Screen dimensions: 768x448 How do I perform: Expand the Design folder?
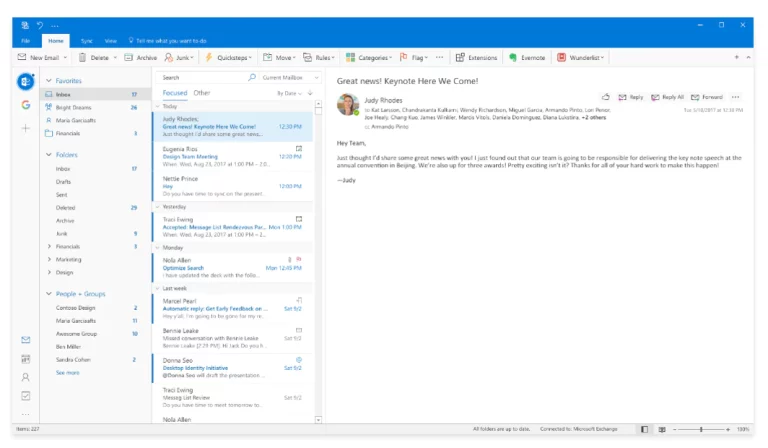pyautogui.click(x=49, y=272)
